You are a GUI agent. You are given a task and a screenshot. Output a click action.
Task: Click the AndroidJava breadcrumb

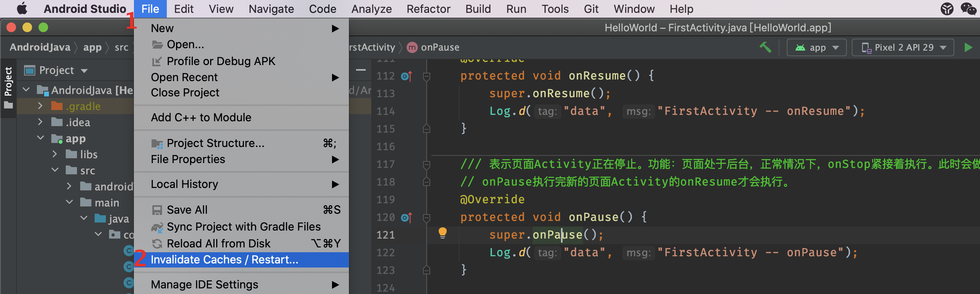(x=40, y=47)
